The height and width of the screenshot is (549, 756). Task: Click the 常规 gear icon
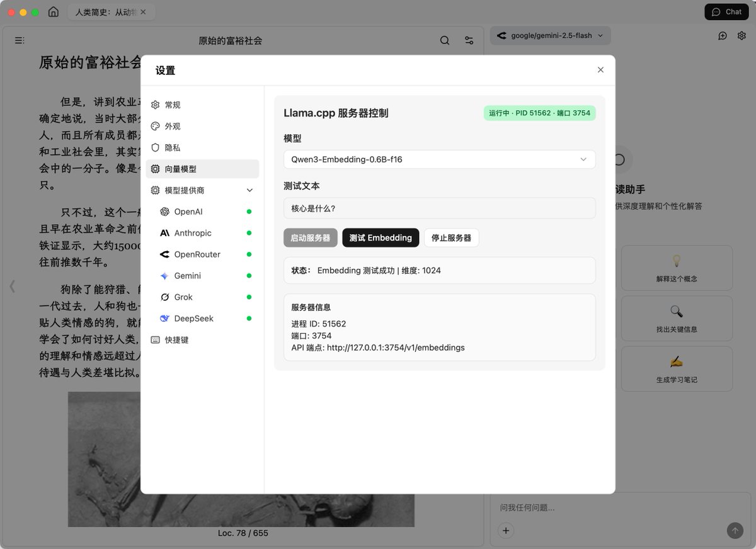tap(155, 105)
